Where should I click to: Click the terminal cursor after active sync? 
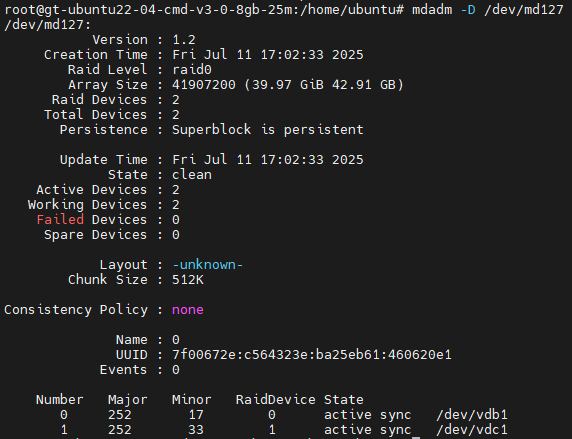[x=416, y=437]
